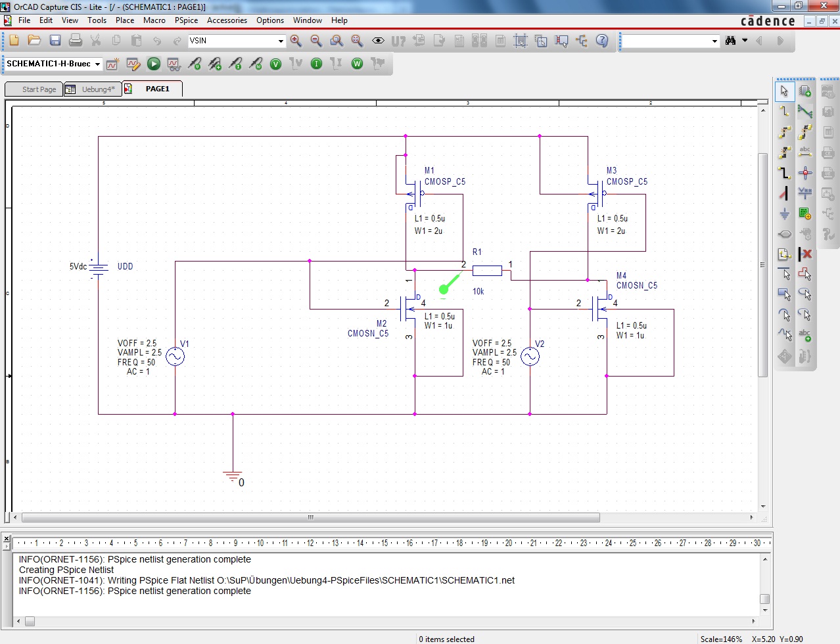Toggle bias current display I button

point(317,64)
